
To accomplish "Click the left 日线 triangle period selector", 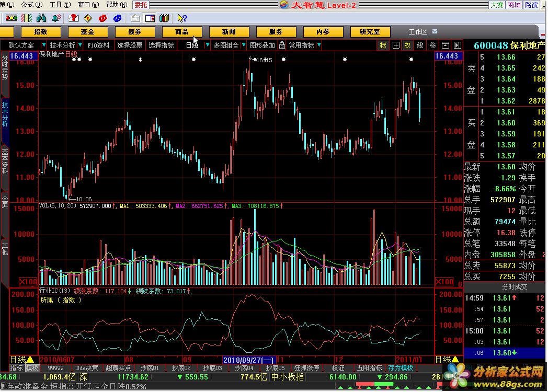I will click(x=21, y=359).
